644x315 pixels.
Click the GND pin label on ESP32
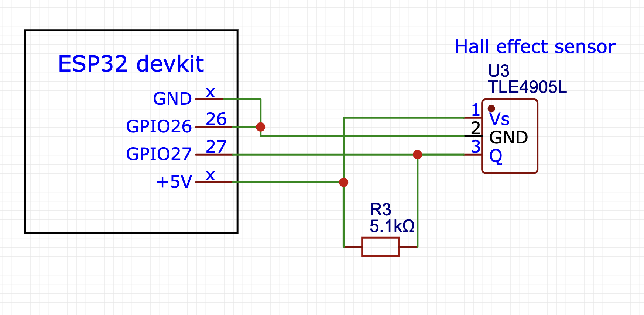pos(172,99)
